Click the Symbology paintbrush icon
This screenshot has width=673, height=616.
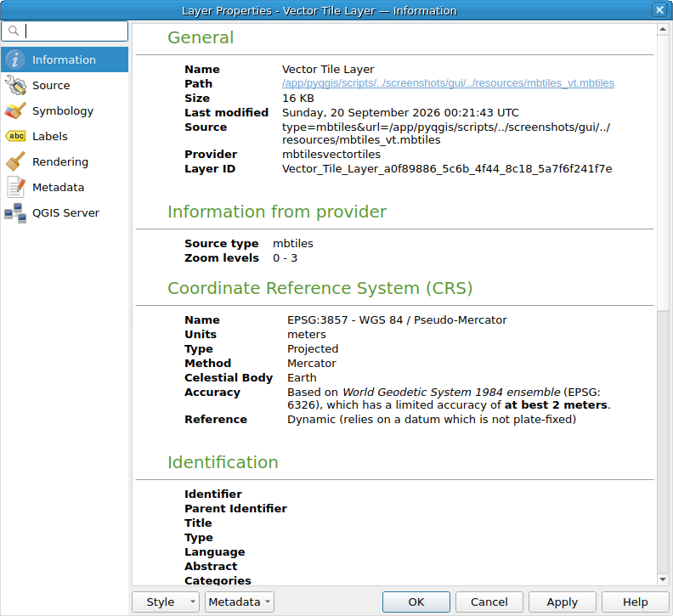click(15, 110)
